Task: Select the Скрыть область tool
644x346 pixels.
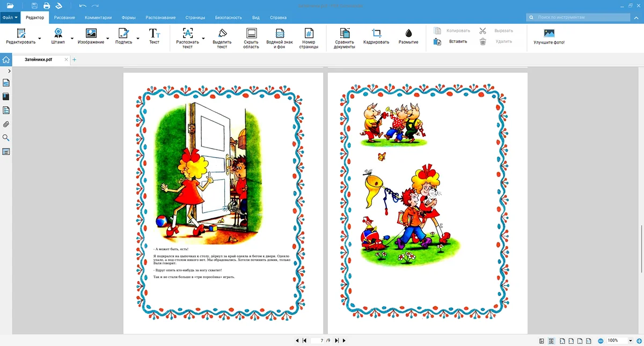Action: pos(251,39)
